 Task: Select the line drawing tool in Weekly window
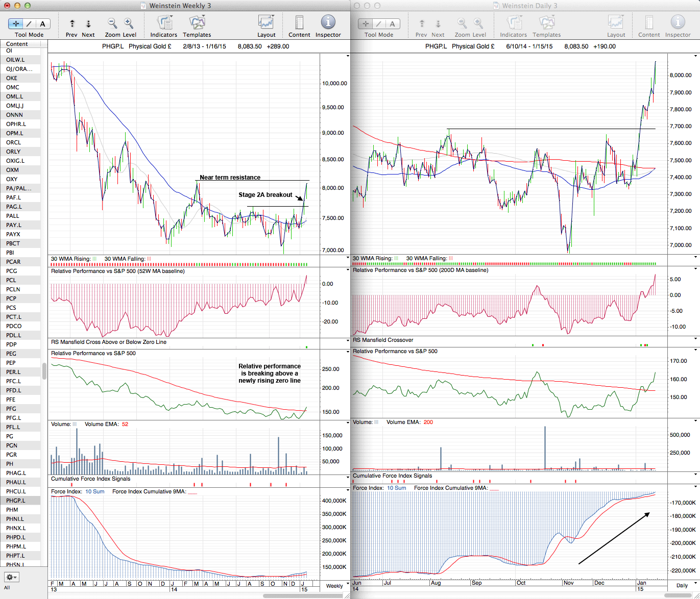(29, 24)
